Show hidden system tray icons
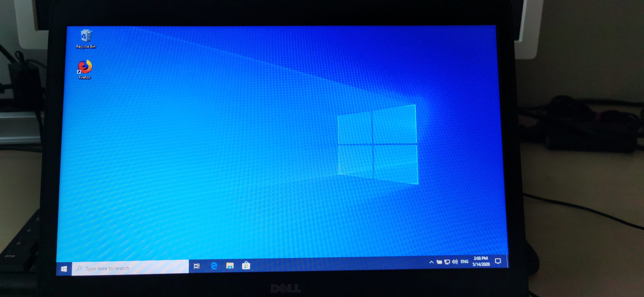 click(431, 262)
